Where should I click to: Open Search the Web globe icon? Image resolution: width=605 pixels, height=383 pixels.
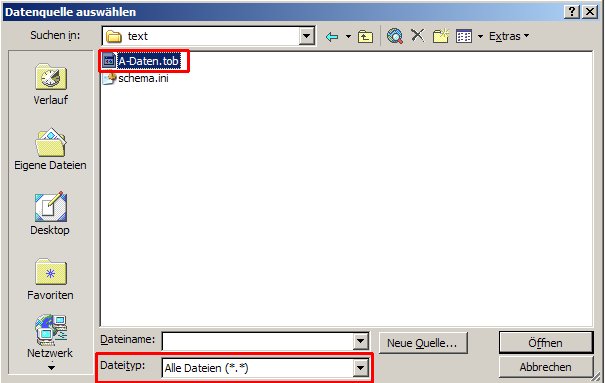click(x=394, y=36)
